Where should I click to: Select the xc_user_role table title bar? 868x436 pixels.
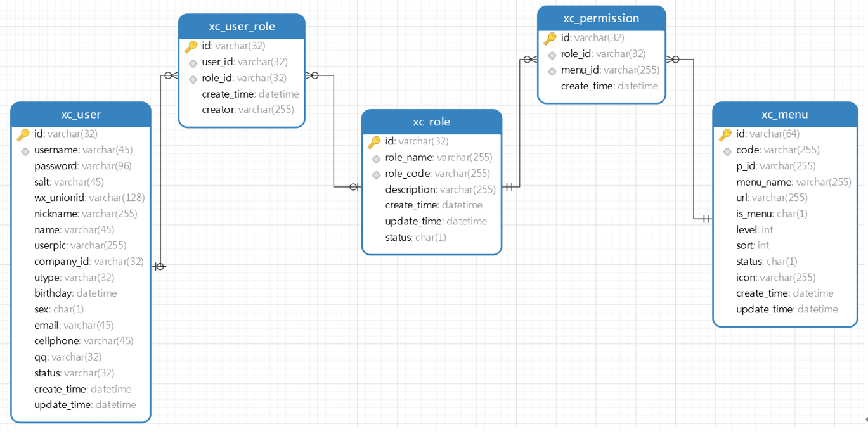pyautogui.click(x=242, y=27)
